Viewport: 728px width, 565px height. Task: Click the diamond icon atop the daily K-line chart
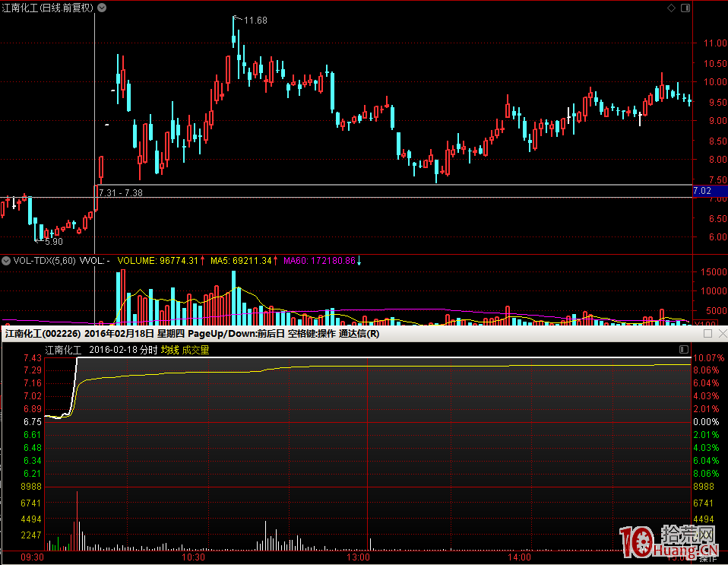tap(671, 8)
